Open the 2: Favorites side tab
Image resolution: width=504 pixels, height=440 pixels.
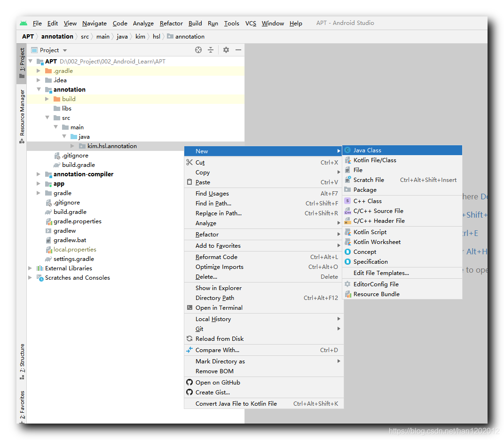pos(22,406)
